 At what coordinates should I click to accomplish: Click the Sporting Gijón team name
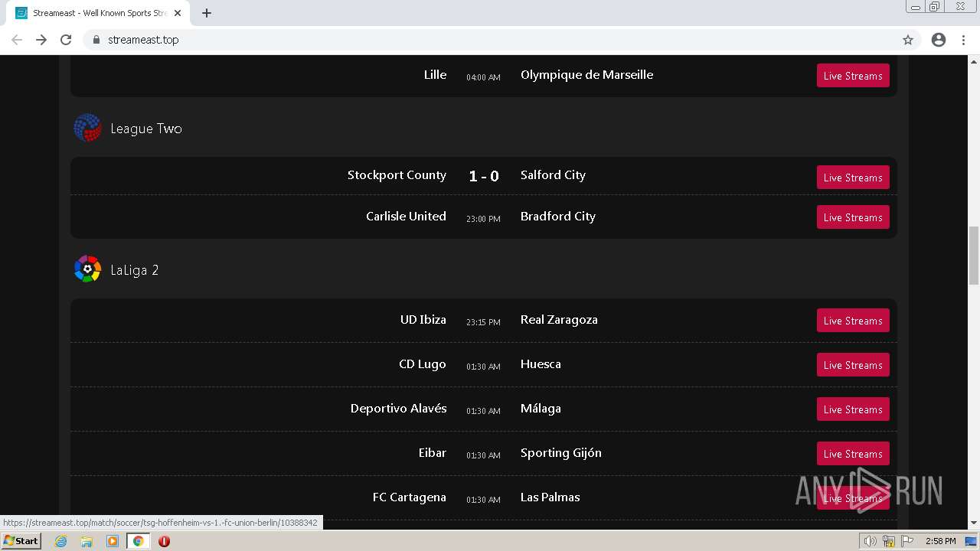(561, 453)
